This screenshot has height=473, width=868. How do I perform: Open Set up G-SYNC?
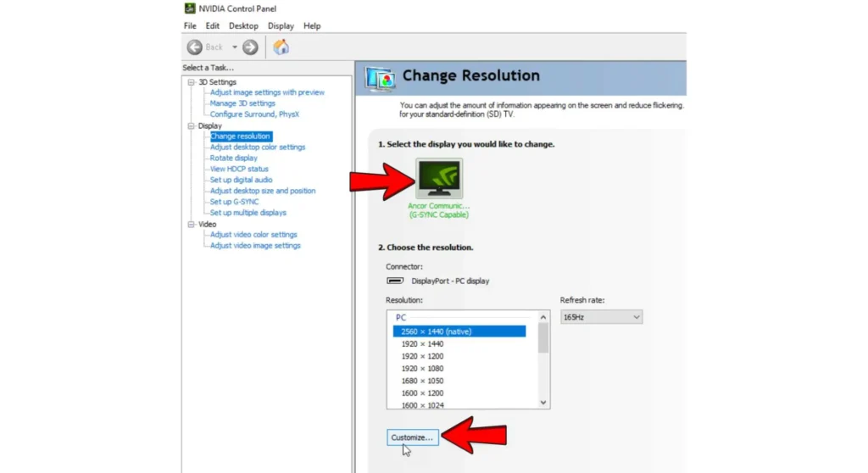(234, 202)
